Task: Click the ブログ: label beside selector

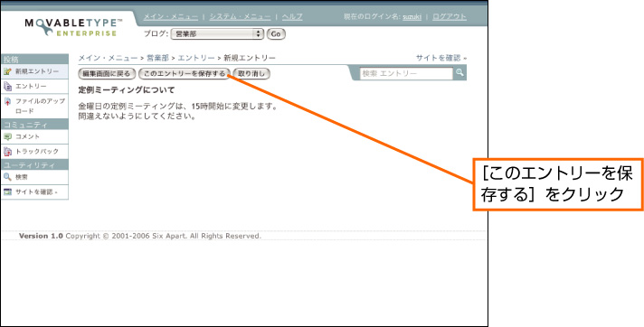Action: click(156, 34)
